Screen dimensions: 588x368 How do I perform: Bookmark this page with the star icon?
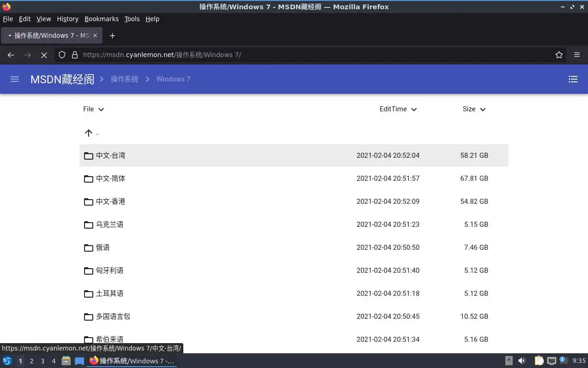click(x=559, y=55)
